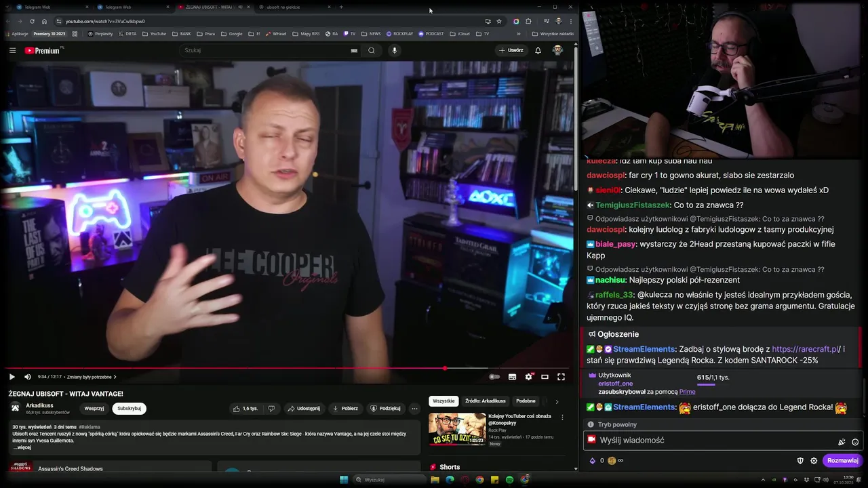Open Spotify from the taskbar

[509, 480]
